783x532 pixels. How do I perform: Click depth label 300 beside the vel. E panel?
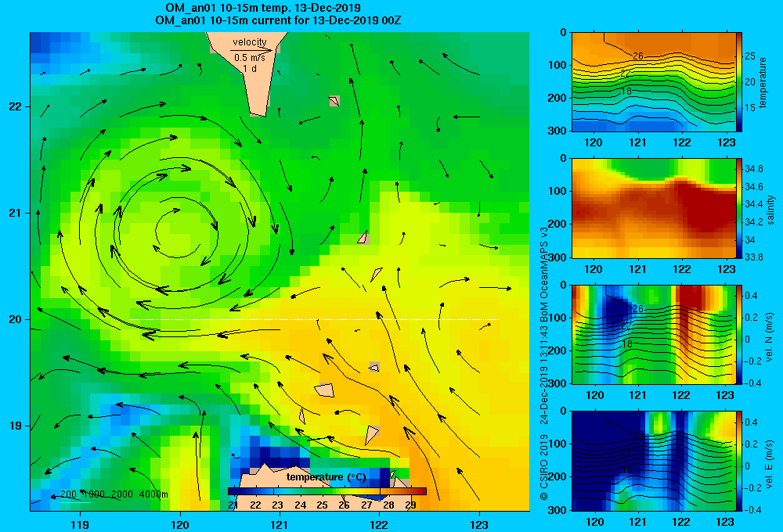pyautogui.click(x=557, y=510)
